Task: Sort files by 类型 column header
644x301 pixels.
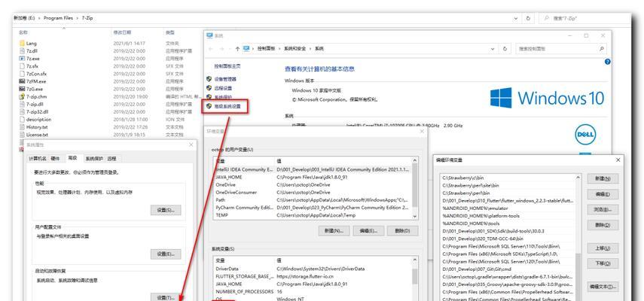Action: [x=170, y=32]
